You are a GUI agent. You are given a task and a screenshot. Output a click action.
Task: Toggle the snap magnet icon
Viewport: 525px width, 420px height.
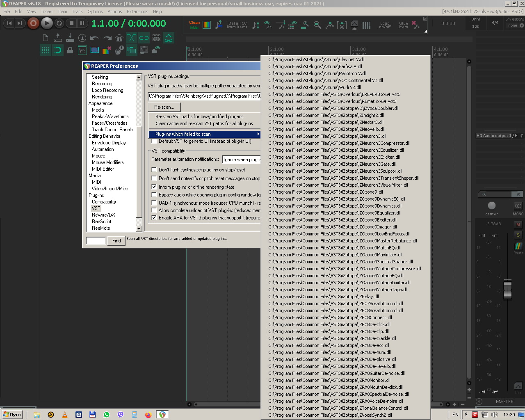(58, 50)
